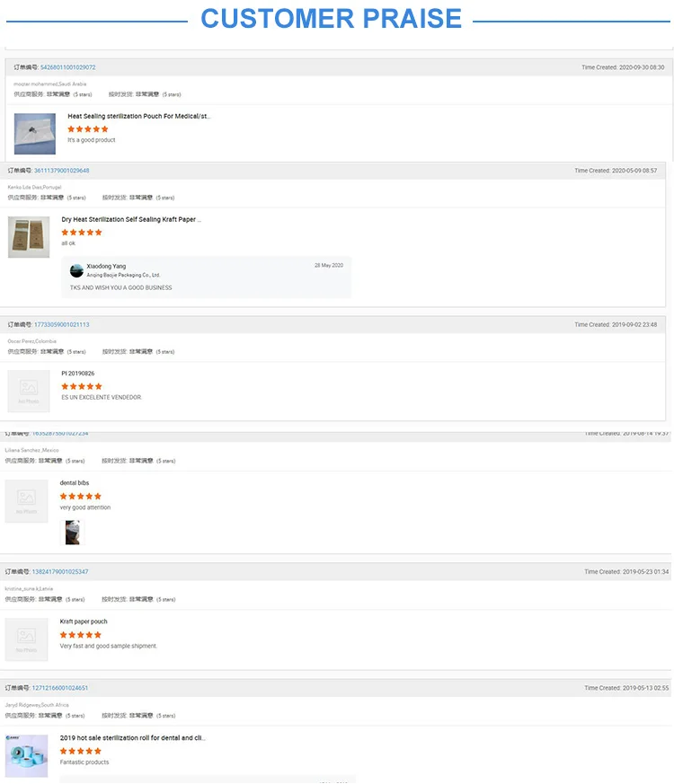Click the star rating under Heat Sealing Pouch
The width and height of the screenshot is (674, 784).
tap(88, 129)
